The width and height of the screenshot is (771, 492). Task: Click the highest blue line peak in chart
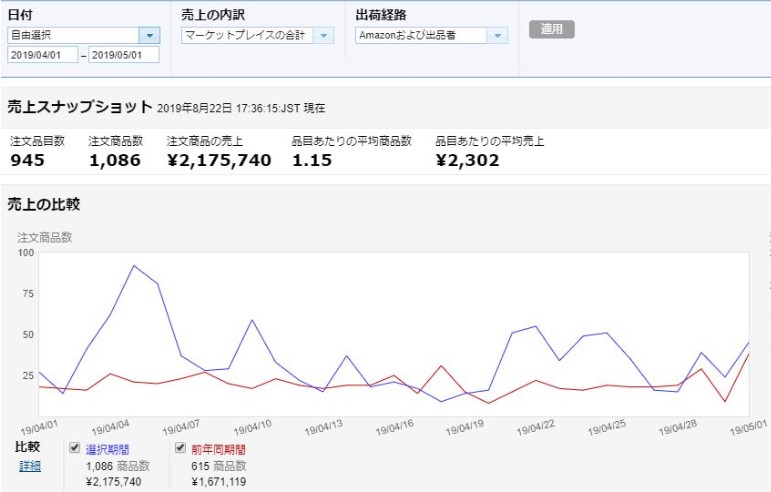(x=134, y=266)
